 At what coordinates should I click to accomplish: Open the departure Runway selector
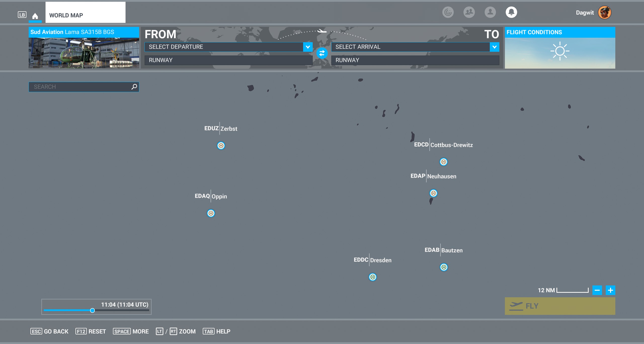point(228,60)
